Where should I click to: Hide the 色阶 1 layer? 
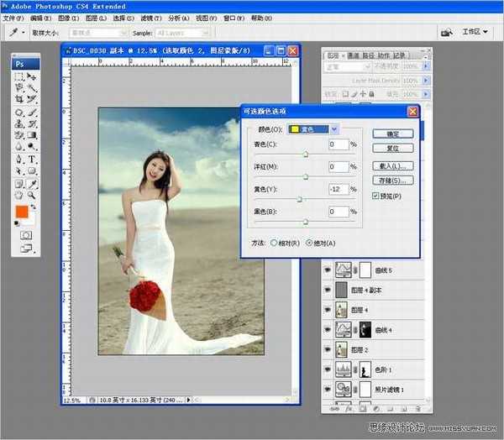coord(328,369)
